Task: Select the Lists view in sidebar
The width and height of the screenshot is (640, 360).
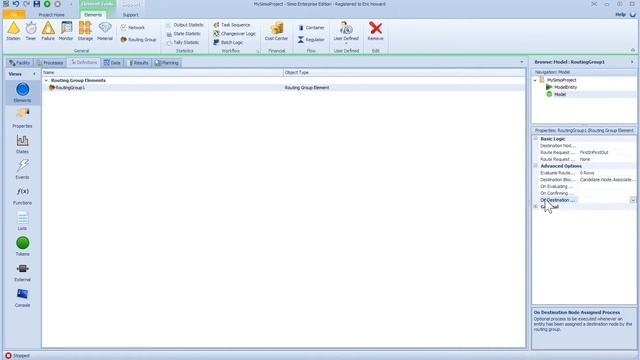Action: 22,221
